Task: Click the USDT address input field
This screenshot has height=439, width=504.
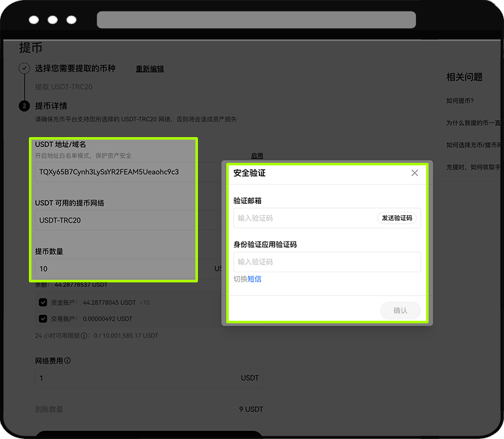Action: (x=129, y=172)
